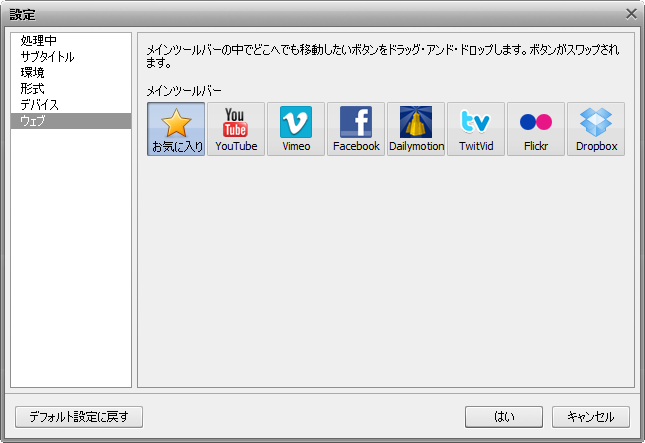Open the サブタイトル settings category

[71, 57]
